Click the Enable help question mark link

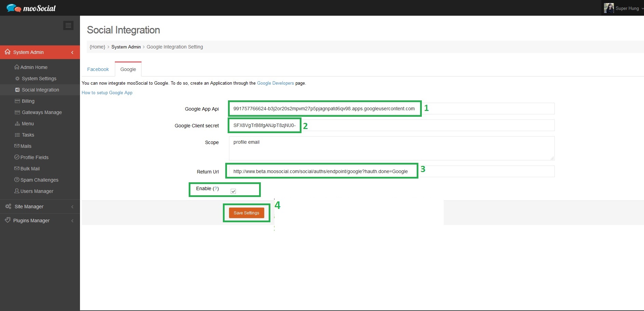(216, 188)
